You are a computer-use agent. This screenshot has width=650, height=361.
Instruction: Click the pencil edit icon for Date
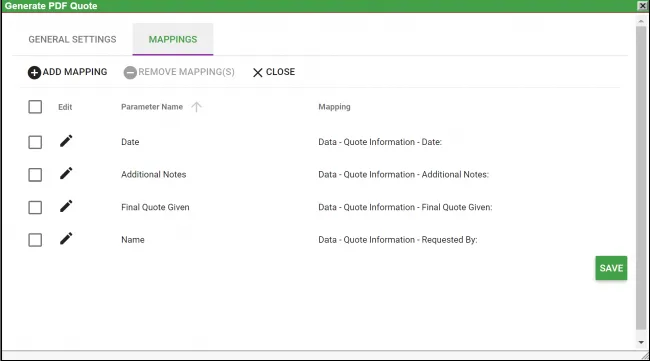pos(66,141)
